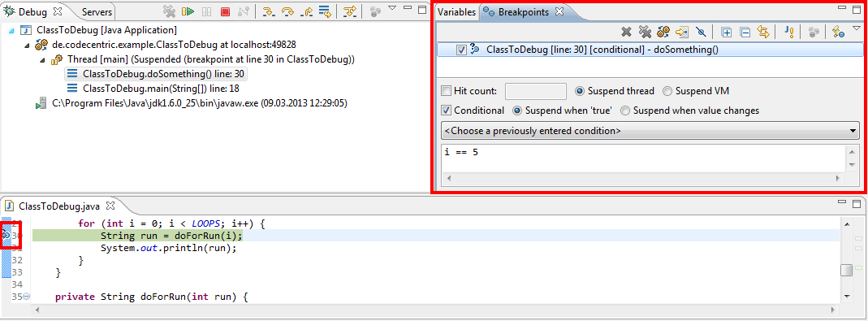
Task: Click the Step Into icon
Action: tap(269, 11)
